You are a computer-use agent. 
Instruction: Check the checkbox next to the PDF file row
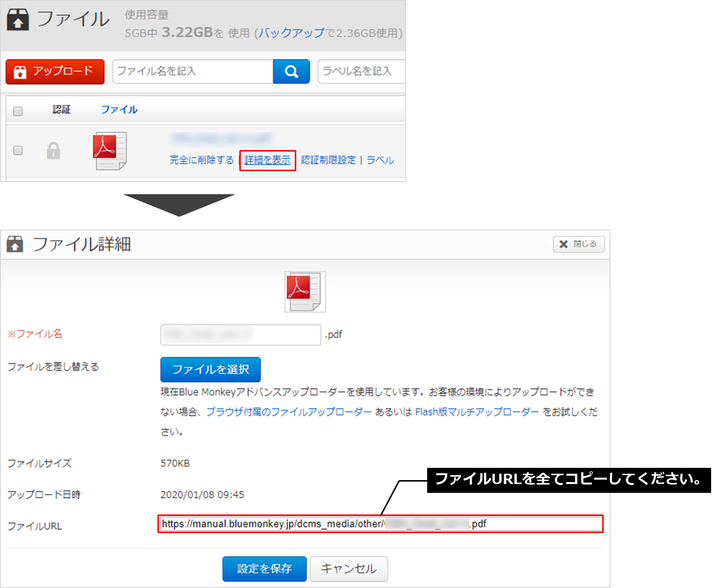(18, 151)
